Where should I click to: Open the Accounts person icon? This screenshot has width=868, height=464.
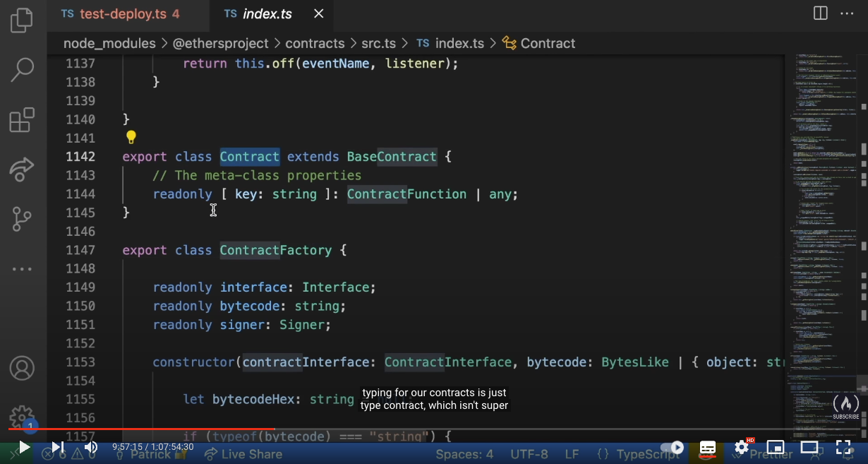tap(22, 368)
